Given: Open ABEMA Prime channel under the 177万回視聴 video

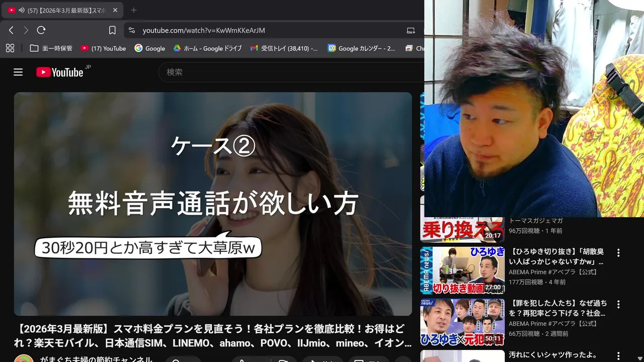Looking at the screenshot, I should pos(553,272).
